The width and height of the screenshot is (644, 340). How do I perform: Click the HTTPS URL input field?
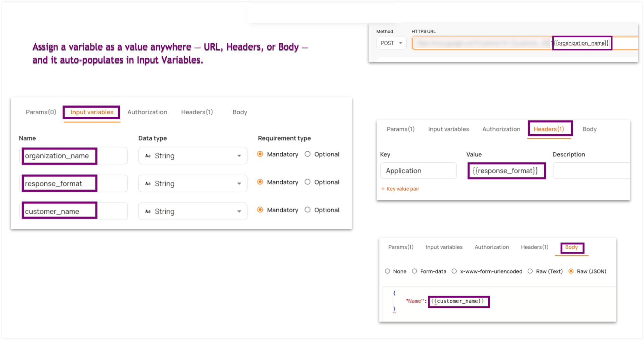coord(525,43)
